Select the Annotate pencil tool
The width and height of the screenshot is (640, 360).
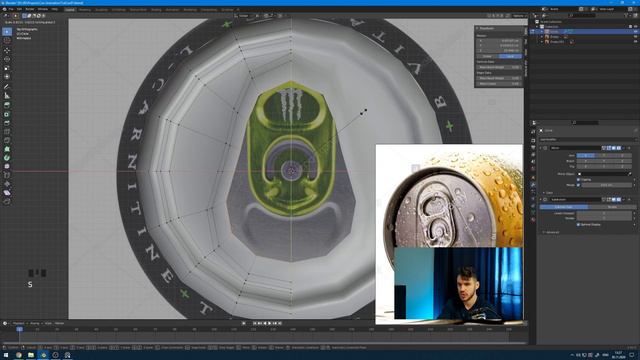click(7, 87)
